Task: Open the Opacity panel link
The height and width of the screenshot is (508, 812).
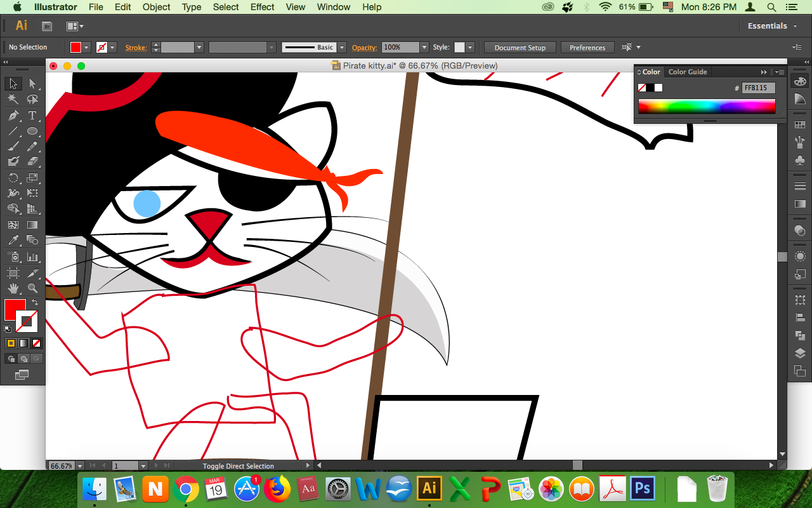Action: pyautogui.click(x=365, y=48)
